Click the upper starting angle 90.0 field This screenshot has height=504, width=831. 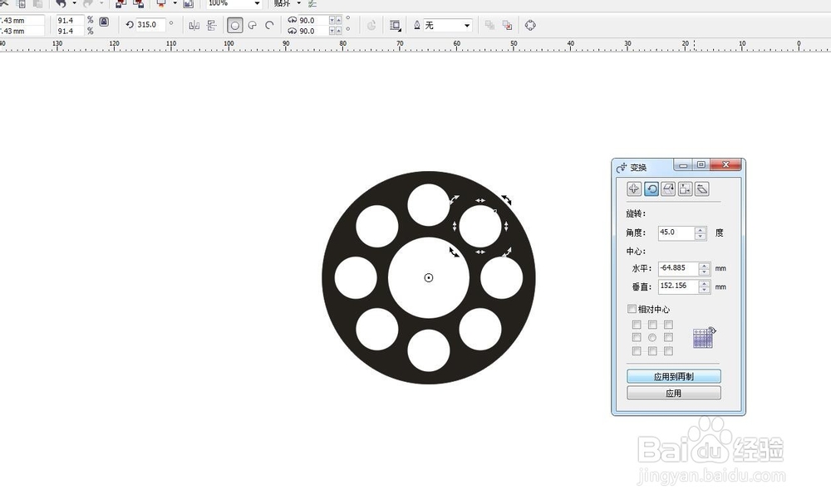tap(313, 20)
